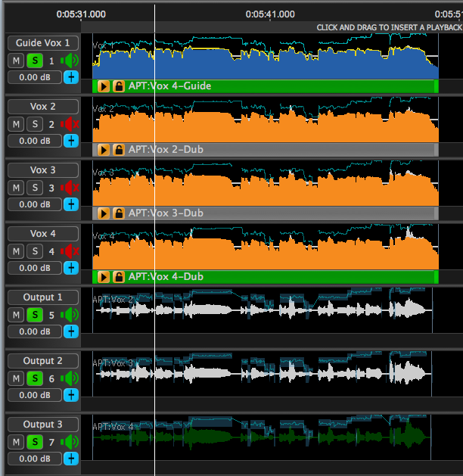Click the lock icon on APT:Vox 4-Guide bar
Viewport: 463px width, 476px height.
point(119,86)
